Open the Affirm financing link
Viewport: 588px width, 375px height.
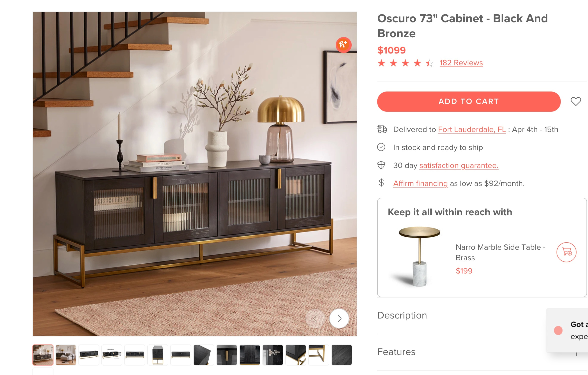pos(420,183)
